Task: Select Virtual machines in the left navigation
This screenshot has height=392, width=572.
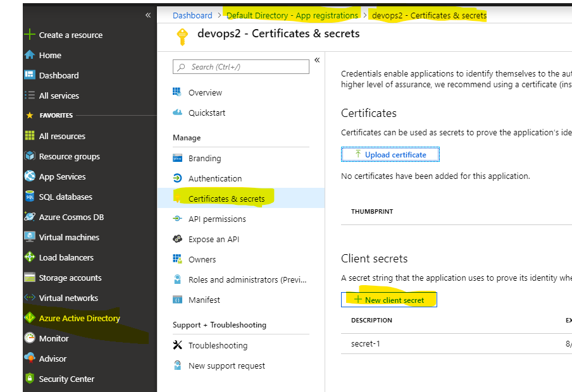Action: click(66, 237)
